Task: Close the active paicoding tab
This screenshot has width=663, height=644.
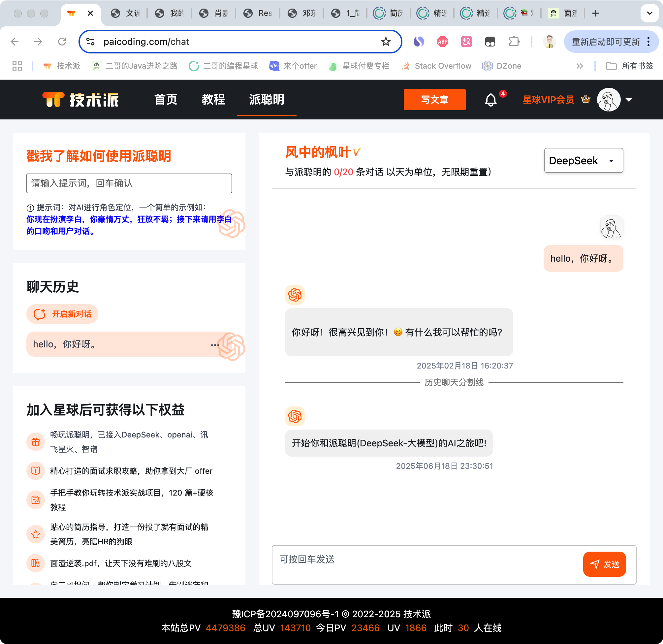Action: point(90,13)
